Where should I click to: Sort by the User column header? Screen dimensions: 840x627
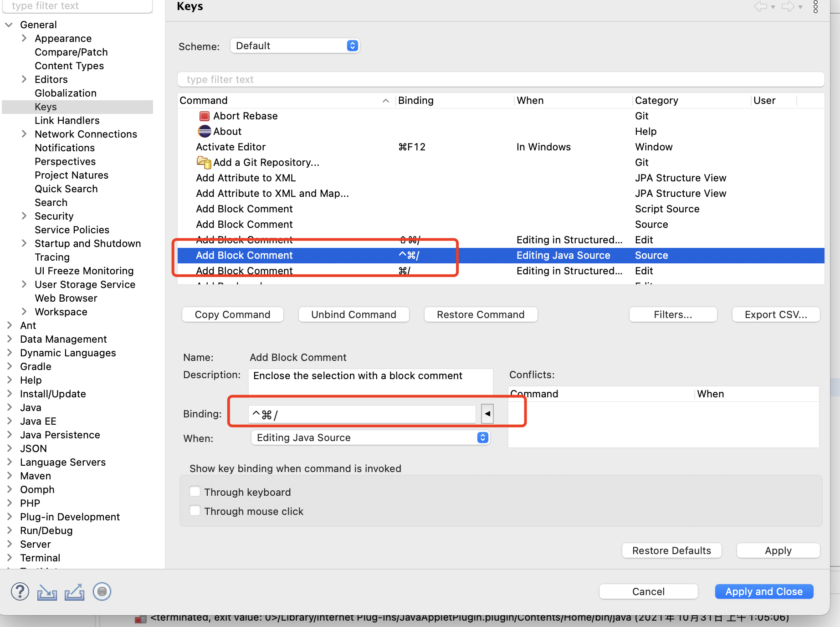(774, 100)
